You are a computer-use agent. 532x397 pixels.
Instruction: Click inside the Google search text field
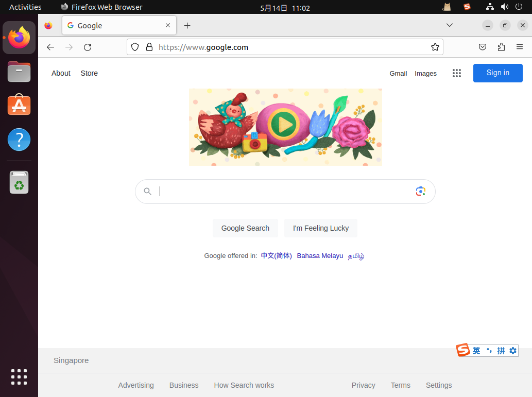click(285, 192)
